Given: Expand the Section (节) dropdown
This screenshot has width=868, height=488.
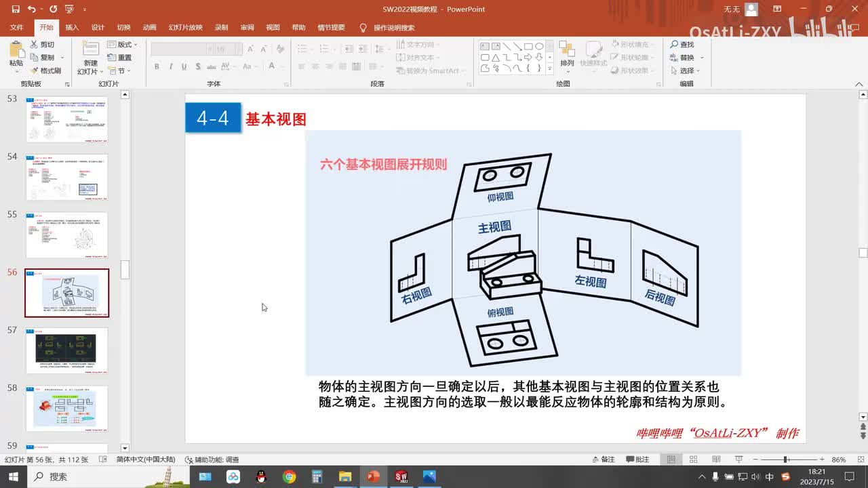Looking at the screenshot, I should 119,70.
